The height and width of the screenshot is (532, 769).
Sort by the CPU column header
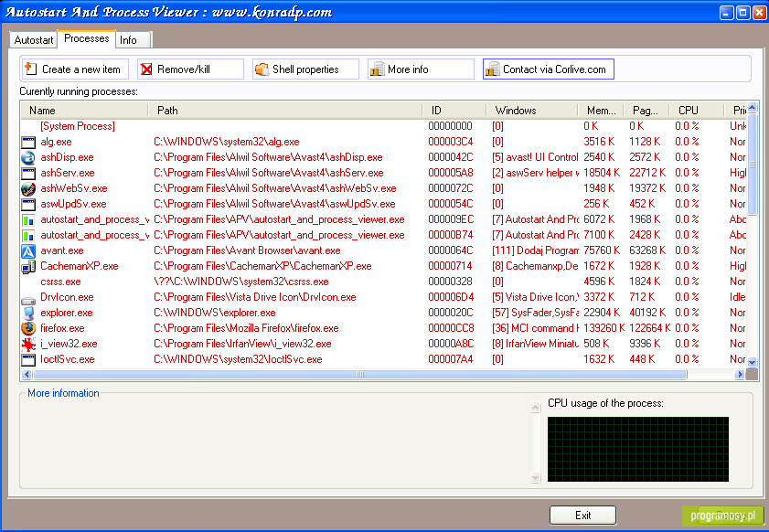point(697,111)
